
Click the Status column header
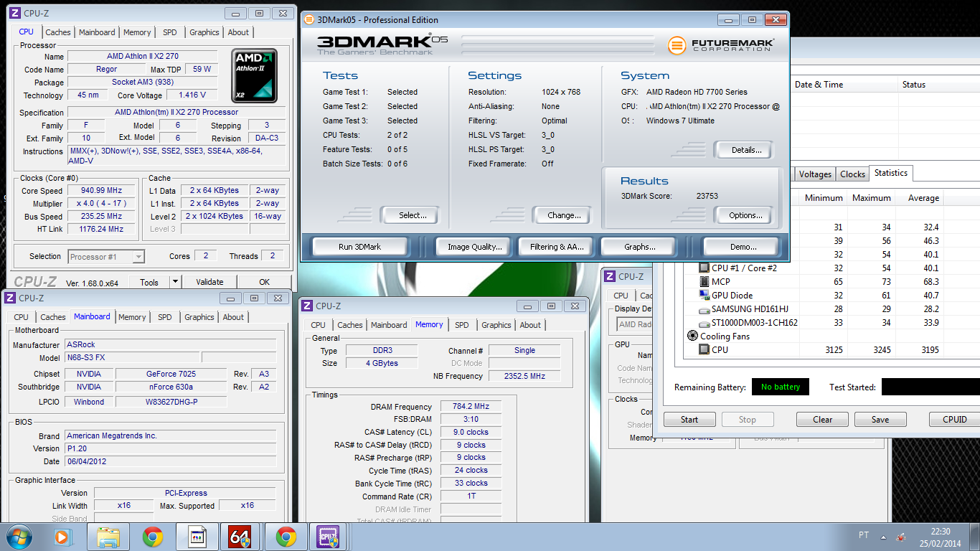point(939,85)
